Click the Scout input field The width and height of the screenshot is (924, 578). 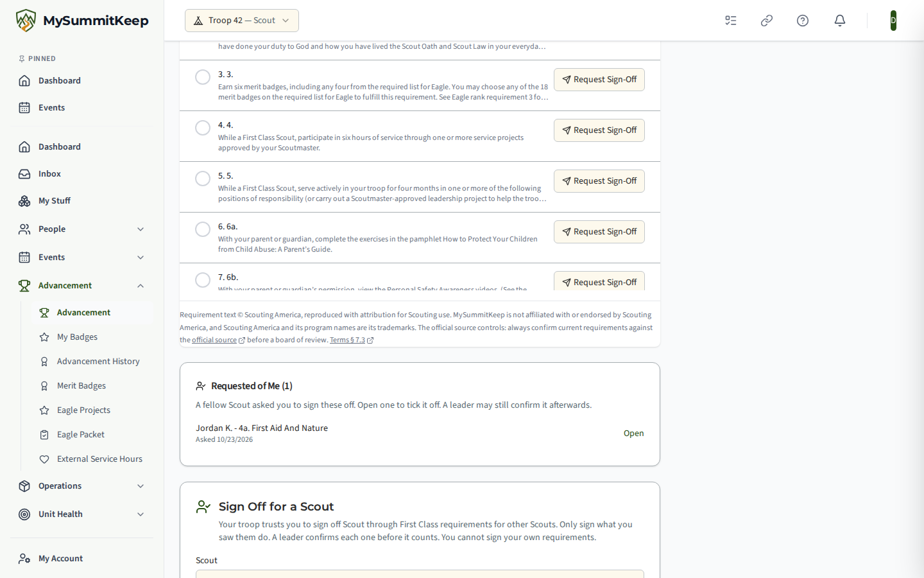click(420, 574)
